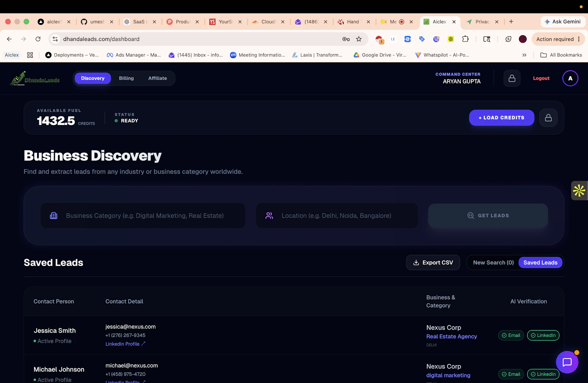This screenshot has width=588, height=383.
Task: Open a new browser tab with plus icon
Action: (511, 22)
